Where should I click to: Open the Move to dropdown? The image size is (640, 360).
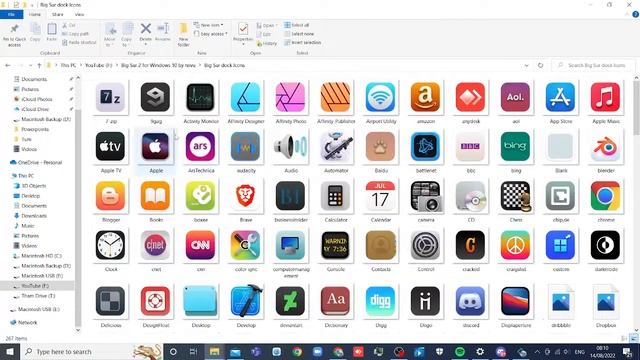[x=110, y=35]
